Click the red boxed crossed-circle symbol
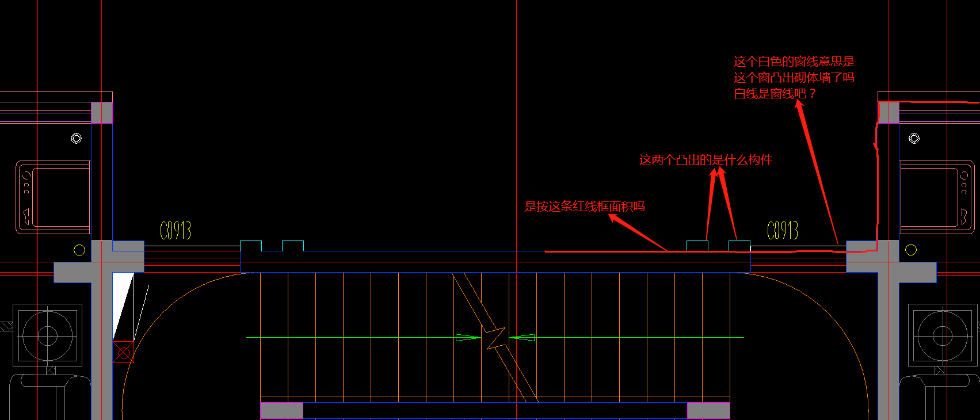This screenshot has width=980, height=420. pos(123,352)
